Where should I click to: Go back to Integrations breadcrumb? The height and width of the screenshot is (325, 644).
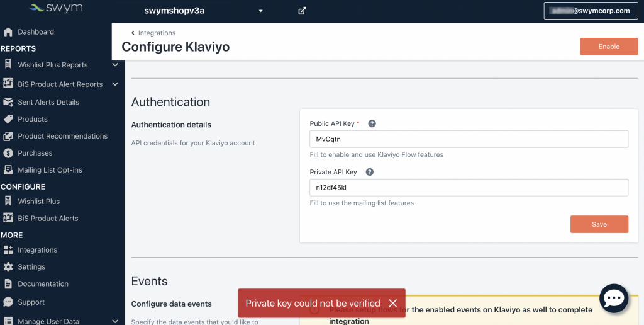click(x=153, y=33)
